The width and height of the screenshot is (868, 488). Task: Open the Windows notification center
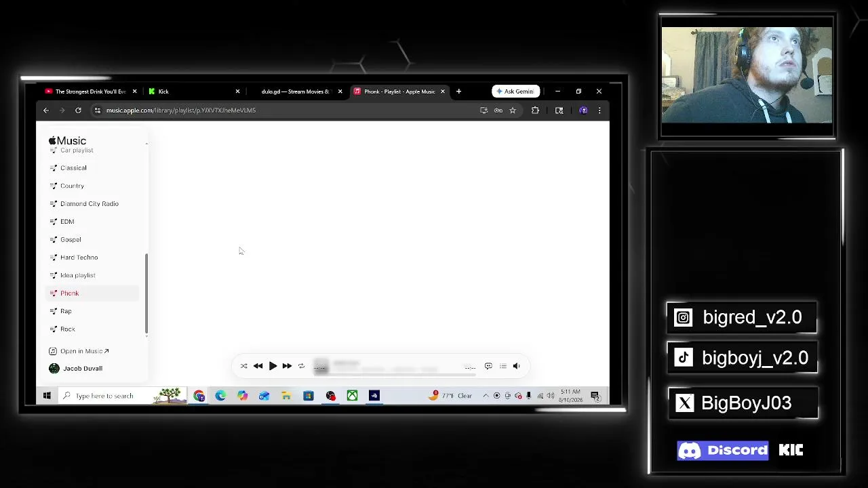click(x=595, y=396)
